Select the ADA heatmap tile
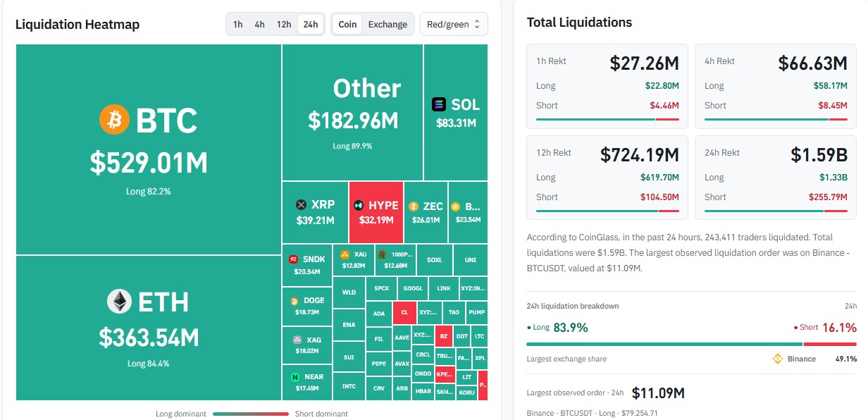Viewport: 868px width, 420px height. click(x=379, y=314)
